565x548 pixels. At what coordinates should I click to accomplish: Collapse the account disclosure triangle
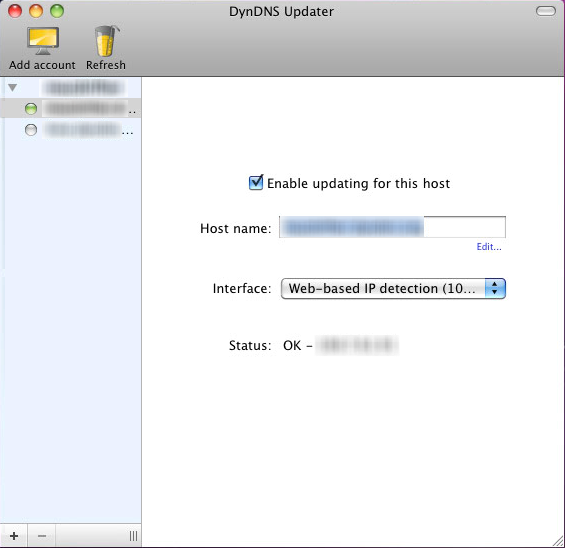(13, 87)
